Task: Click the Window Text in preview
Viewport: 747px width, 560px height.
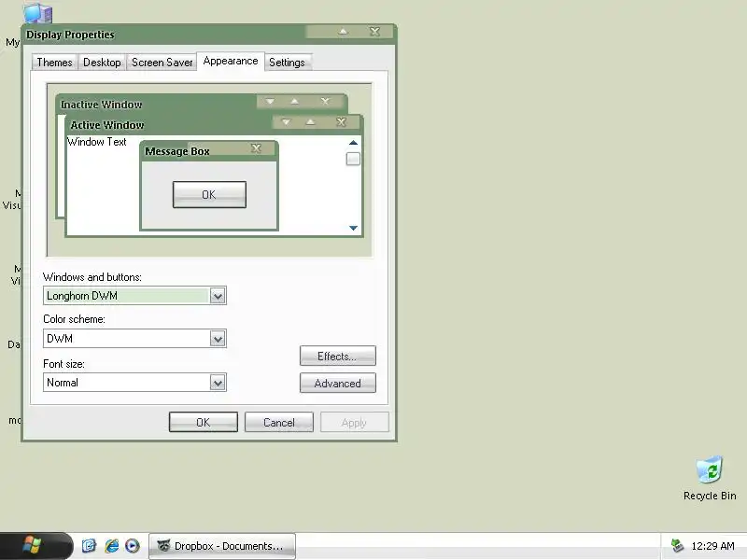Action: click(x=97, y=142)
